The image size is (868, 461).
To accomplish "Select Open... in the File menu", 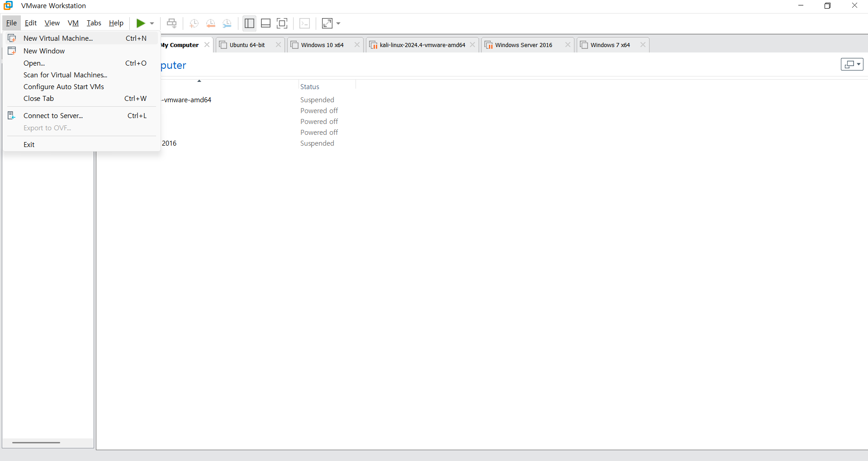I will 81,63.
